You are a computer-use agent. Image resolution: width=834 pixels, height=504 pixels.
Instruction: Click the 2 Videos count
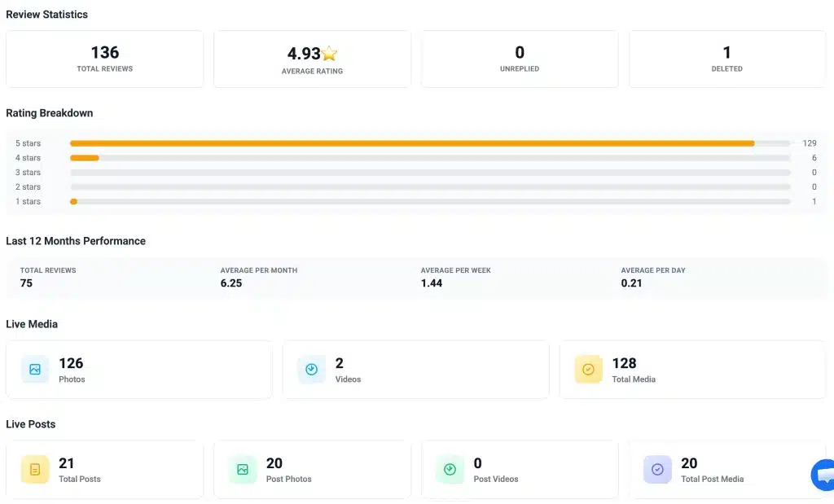coord(340,363)
